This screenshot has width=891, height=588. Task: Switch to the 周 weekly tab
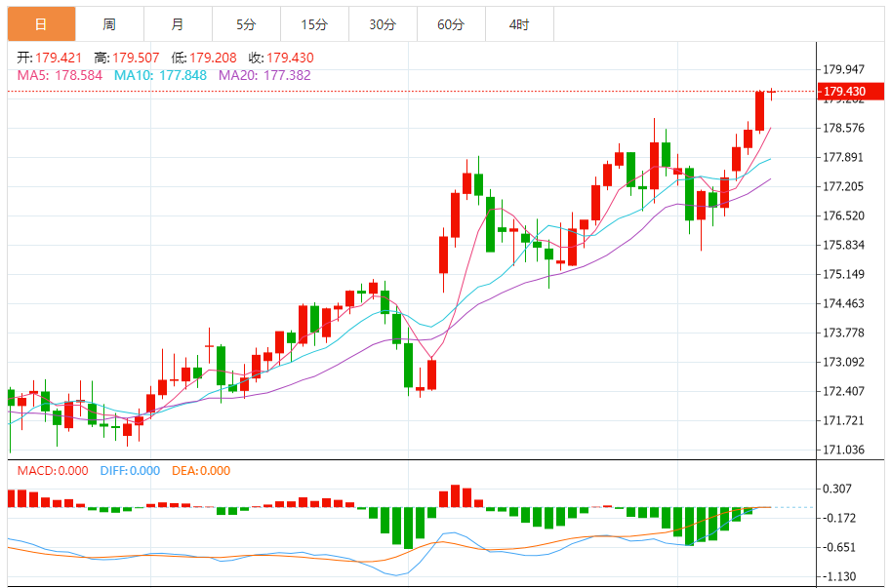[x=109, y=24]
